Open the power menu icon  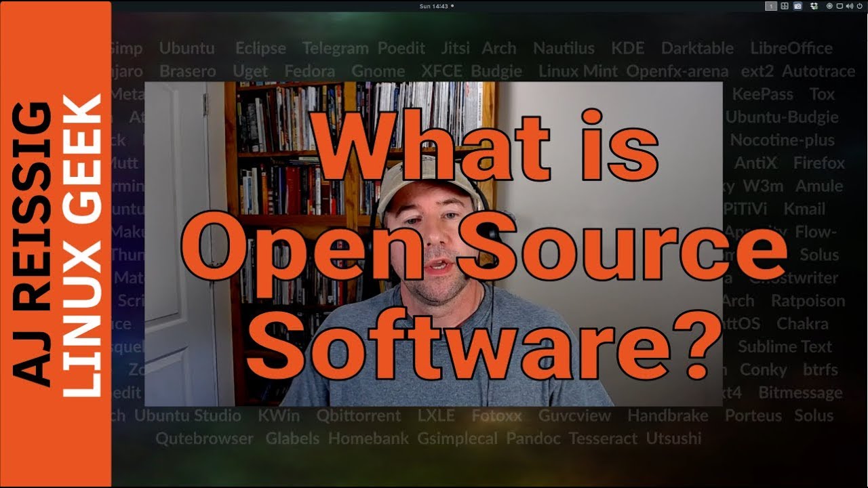click(x=860, y=6)
